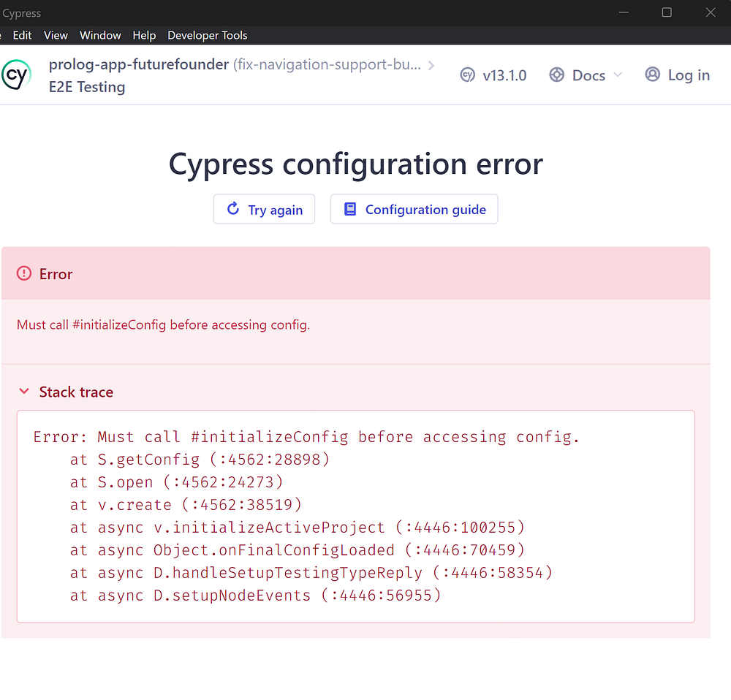Click the Object.onFinalConfigLoaded stack line
Screen dimensions: 731x700
(298, 550)
